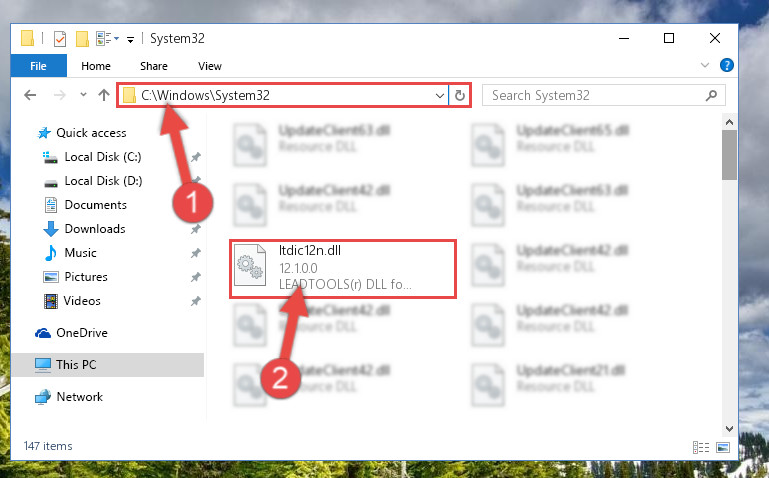Image resolution: width=769 pixels, height=478 pixels.
Task: Expand the address bar history dropdown
Action: (x=439, y=96)
